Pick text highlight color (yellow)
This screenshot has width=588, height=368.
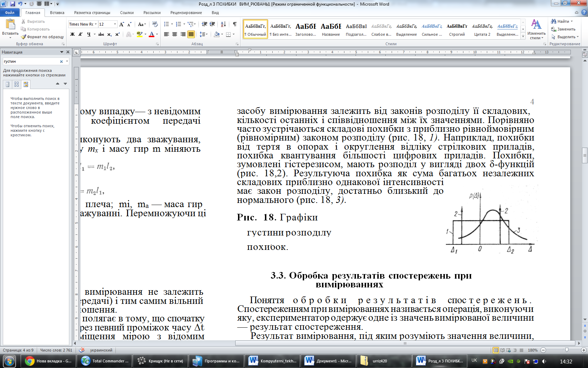tap(139, 34)
